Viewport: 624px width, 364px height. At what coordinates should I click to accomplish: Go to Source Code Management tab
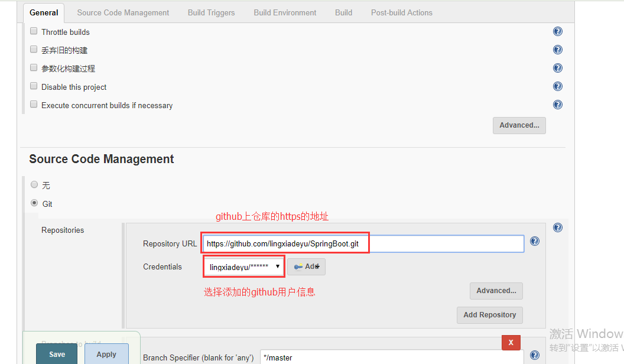point(123,13)
